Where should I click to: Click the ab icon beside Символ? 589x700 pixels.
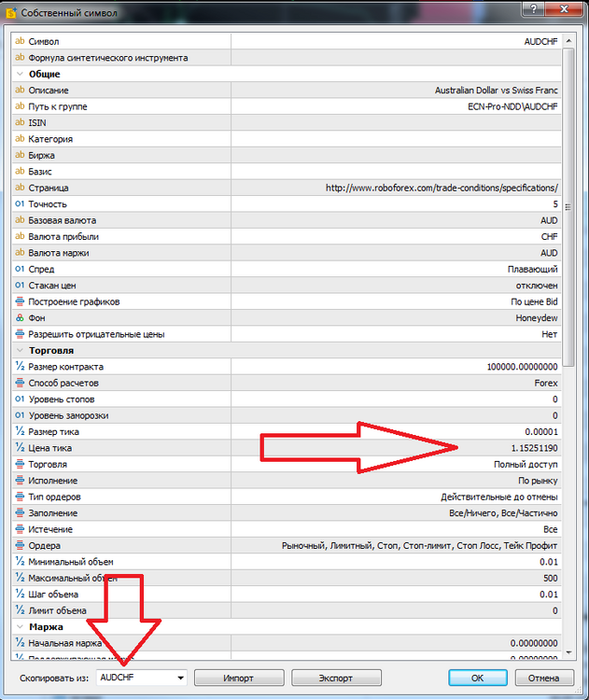click(20, 41)
